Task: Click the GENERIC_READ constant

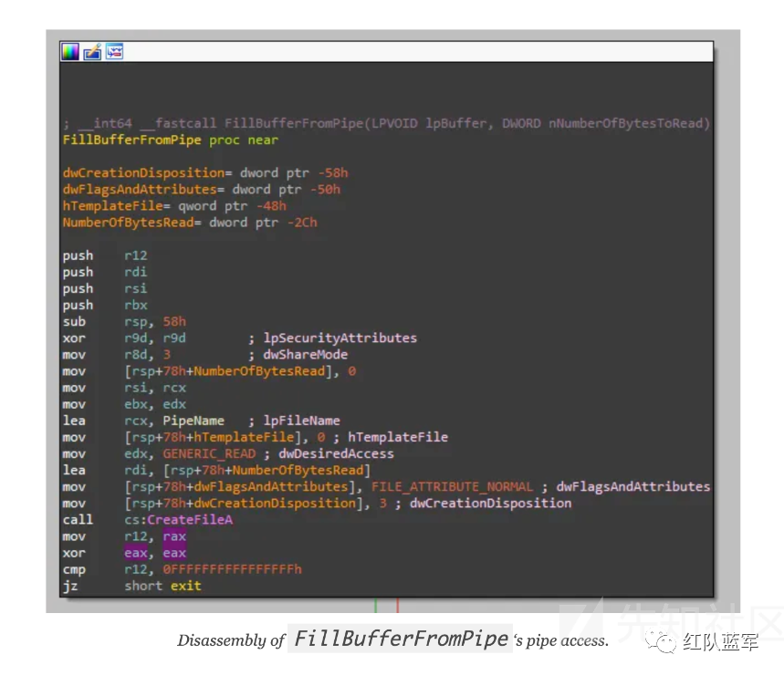Action: 209,453
